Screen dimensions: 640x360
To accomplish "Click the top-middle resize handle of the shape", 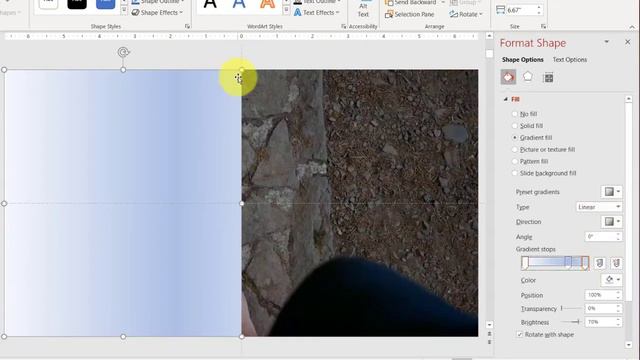I will [x=123, y=70].
